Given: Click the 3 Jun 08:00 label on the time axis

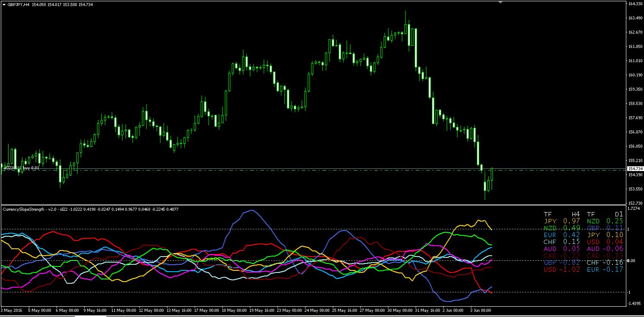Looking at the screenshot, I should (x=480, y=310).
